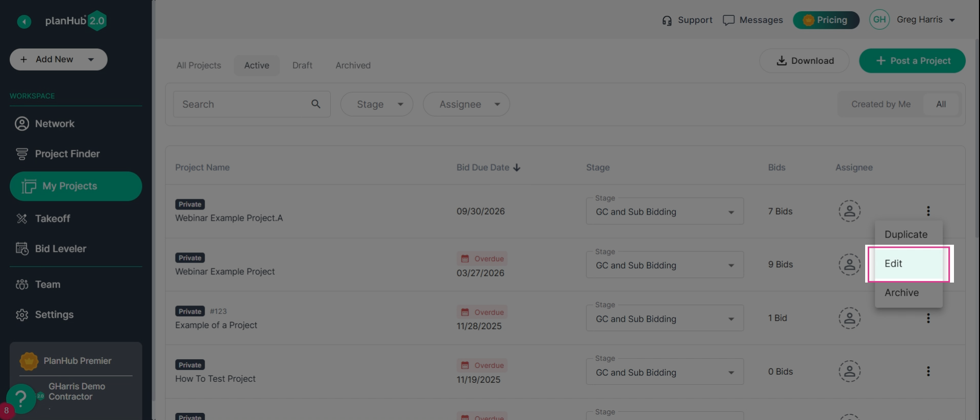Choose Duplicate from the context menu
This screenshot has width=980, height=420.
pyautogui.click(x=909, y=235)
